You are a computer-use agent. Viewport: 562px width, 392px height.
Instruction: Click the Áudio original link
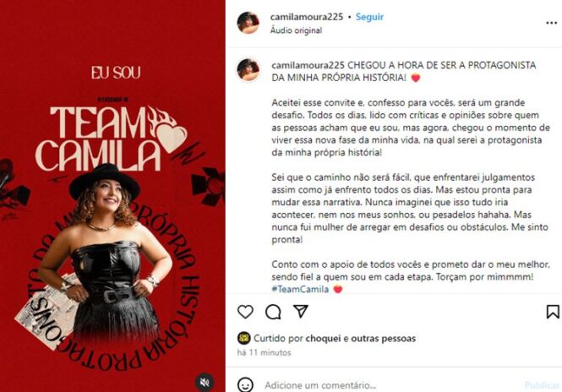coord(296,30)
